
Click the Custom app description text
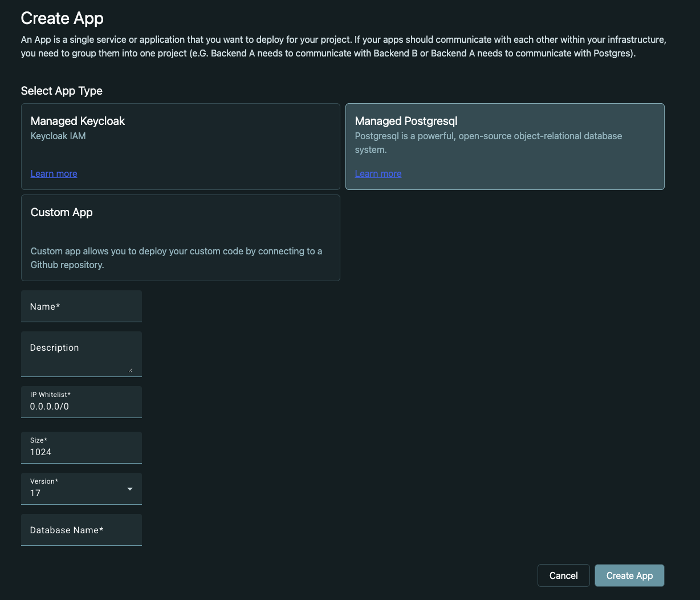[176, 258]
